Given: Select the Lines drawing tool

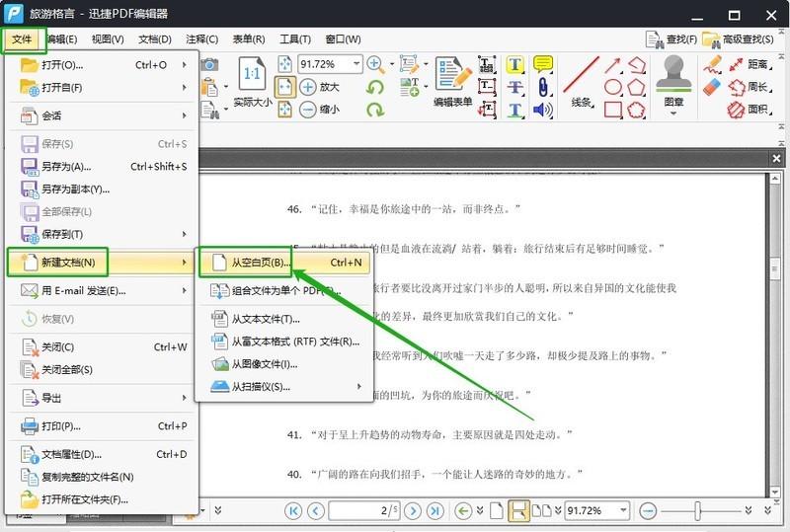Looking at the screenshot, I should click(x=582, y=82).
